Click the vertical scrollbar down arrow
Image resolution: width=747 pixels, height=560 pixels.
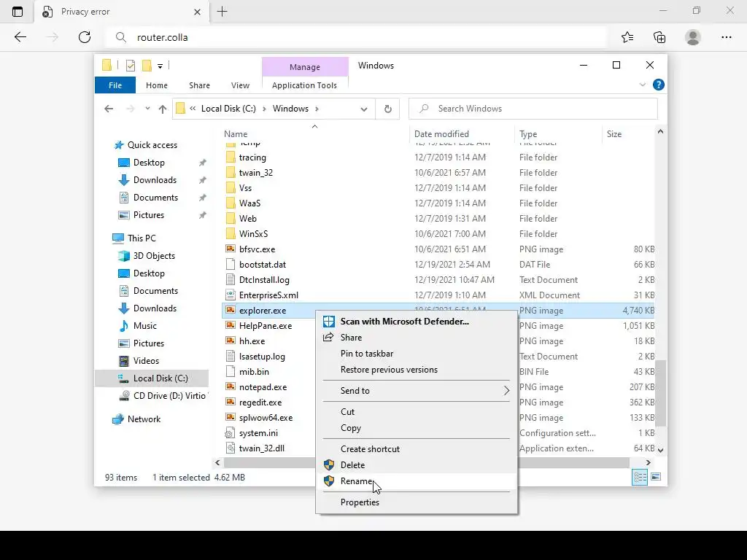pyautogui.click(x=660, y=449)
